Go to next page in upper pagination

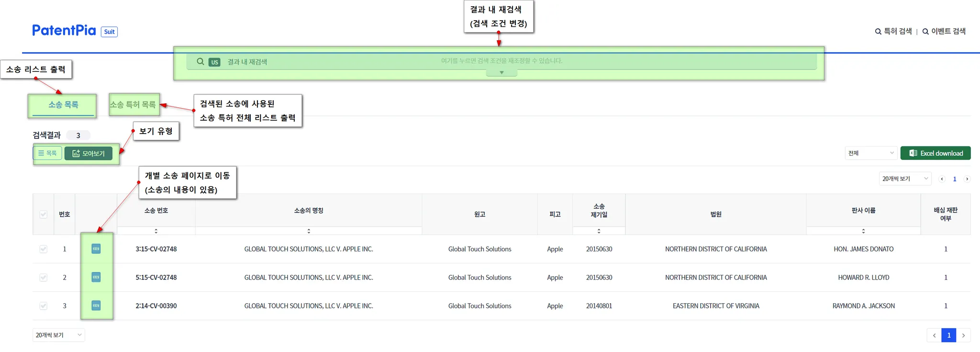pyautogui.click(x=967, y=179)
